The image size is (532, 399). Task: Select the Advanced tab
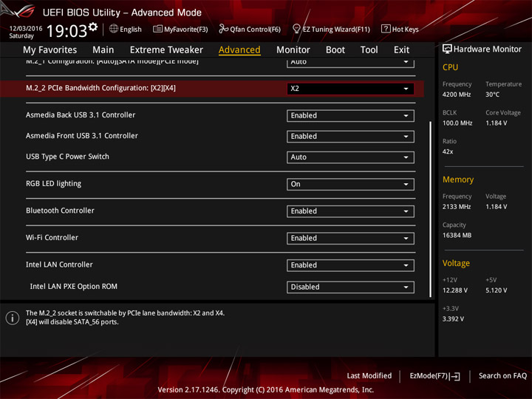(239, 50)
